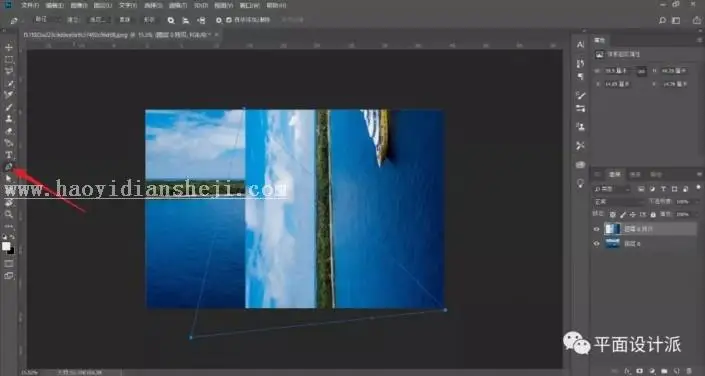Open the 图像 (Image) menu
The image size is (705, 376).
(79, 5)
